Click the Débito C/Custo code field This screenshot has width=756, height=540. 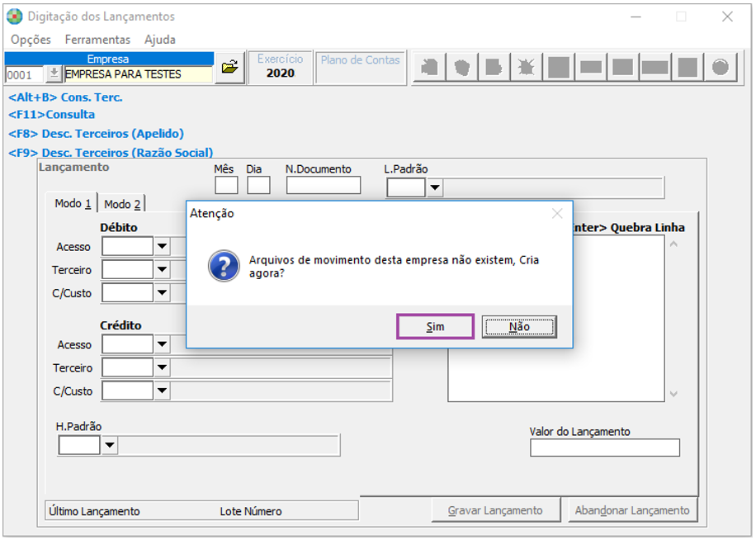click(128, 292)
